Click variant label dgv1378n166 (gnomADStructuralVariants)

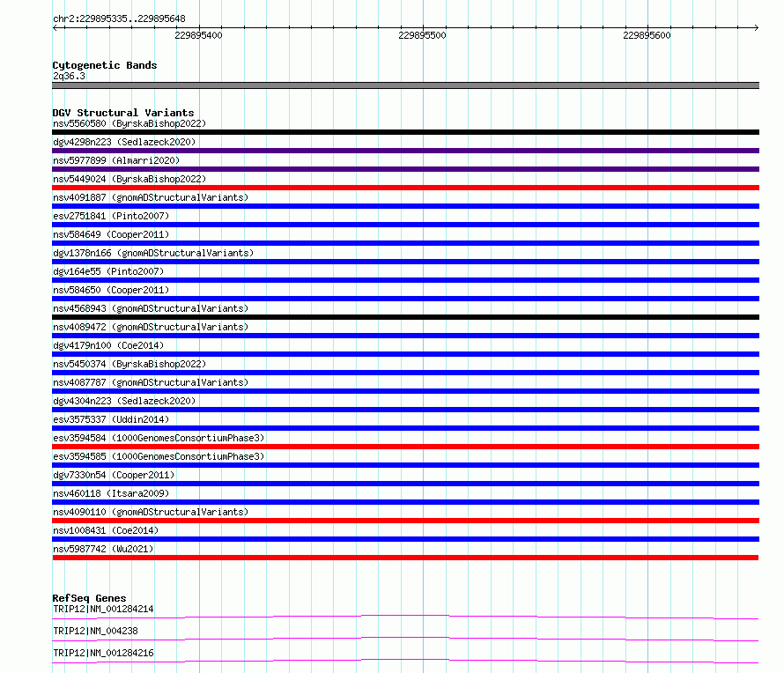153,253
